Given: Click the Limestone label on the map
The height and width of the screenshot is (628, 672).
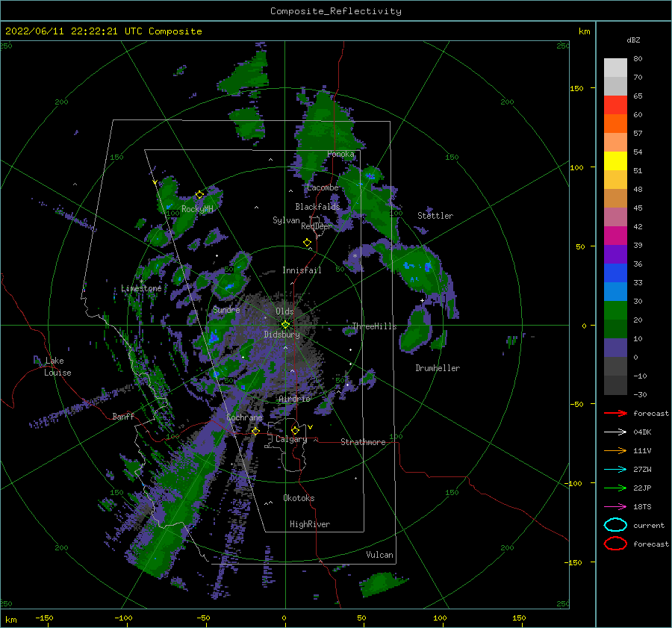Looking at the screenshot, I should (141, 288).
